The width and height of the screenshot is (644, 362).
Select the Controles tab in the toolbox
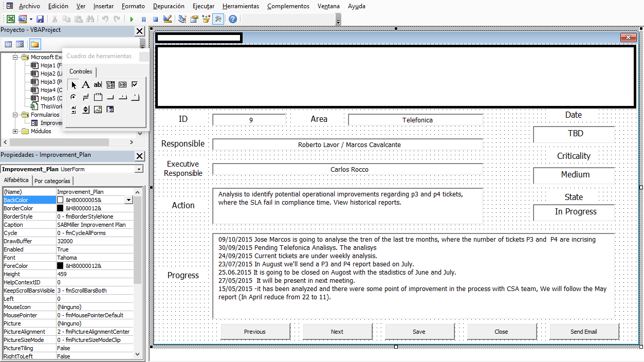81,72
